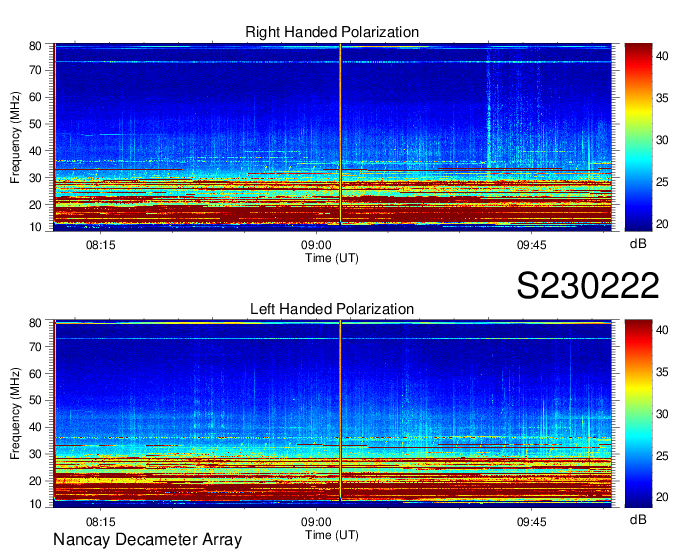
Task: Click the 50 frequency tick of top plot
Action: [x=35, y=124]
